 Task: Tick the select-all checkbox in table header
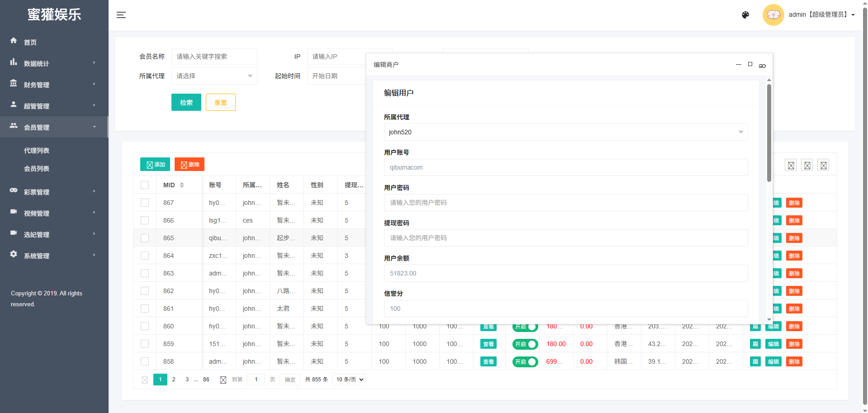coord(145,185)
